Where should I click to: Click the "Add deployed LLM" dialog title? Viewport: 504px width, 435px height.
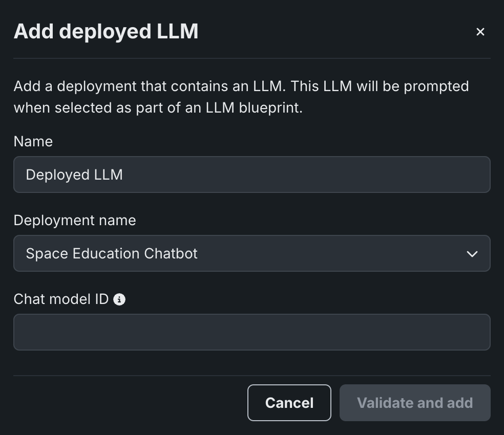point(106,31)
